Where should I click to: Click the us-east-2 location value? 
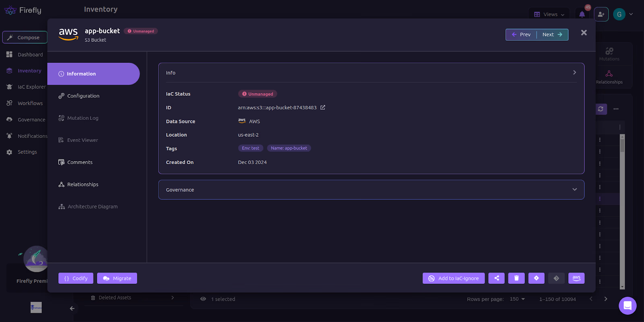[248, 135]
